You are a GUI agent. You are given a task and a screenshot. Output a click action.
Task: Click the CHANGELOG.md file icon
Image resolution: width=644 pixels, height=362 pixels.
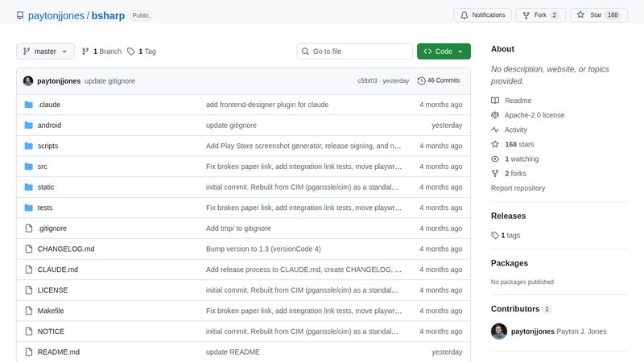(x=28, y=249)
